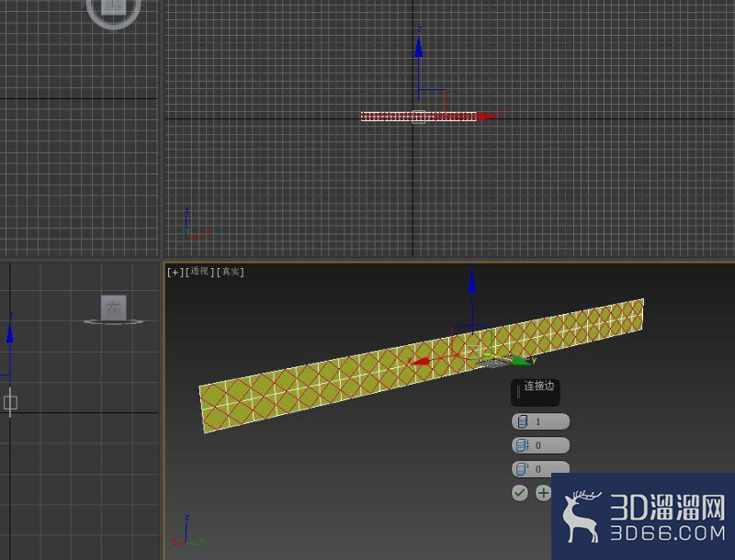Open the [+] viewport general menu

175,272
